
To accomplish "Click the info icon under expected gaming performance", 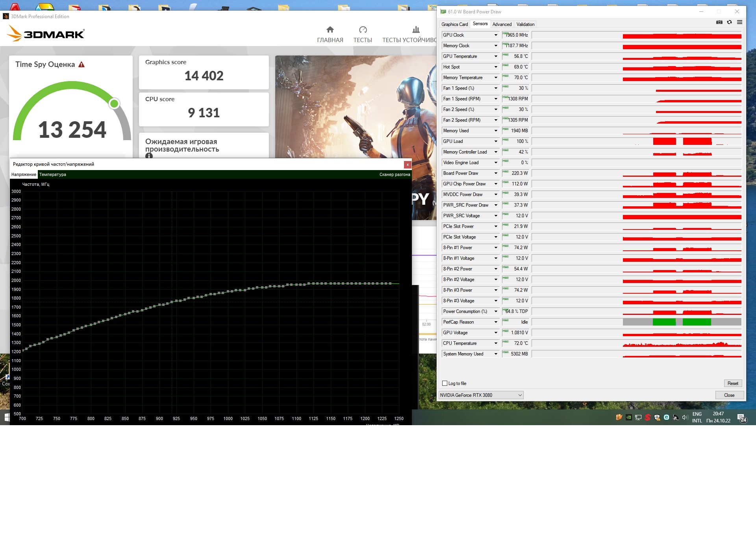I will tap(149, 156).
